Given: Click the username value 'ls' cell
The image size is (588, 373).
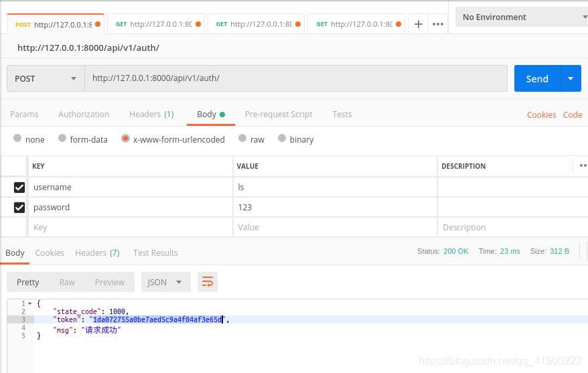Looking at the screenshot, I should coord(335,188).
